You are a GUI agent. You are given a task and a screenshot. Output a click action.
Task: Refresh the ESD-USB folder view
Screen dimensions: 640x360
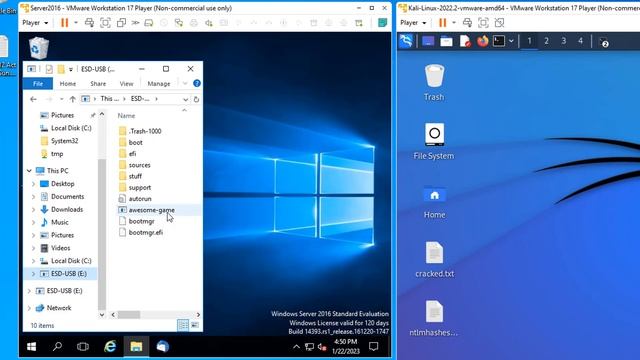196,99
